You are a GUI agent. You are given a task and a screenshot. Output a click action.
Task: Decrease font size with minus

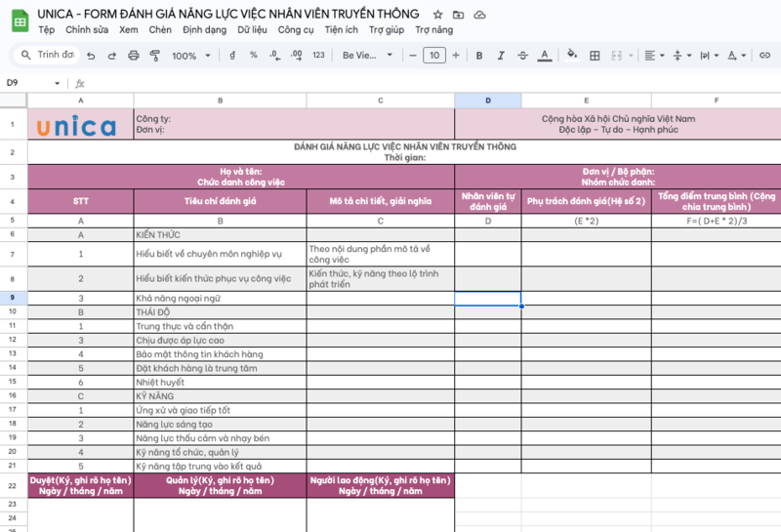point(412,56)
